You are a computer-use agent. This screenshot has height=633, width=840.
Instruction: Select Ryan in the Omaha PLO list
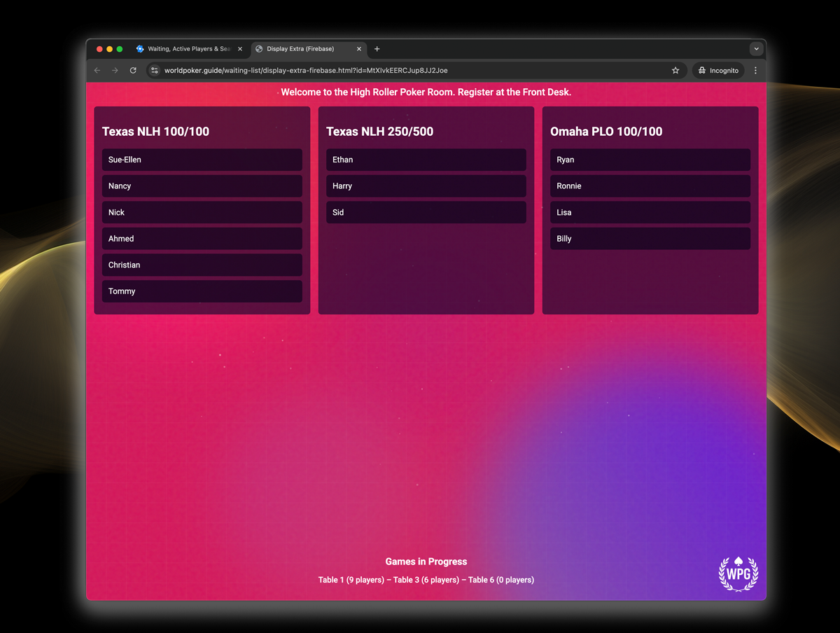tap(650, 160)
